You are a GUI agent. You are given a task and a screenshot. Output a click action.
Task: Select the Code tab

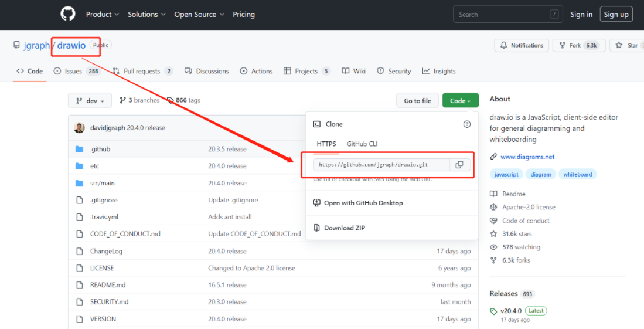pos(29,71)
